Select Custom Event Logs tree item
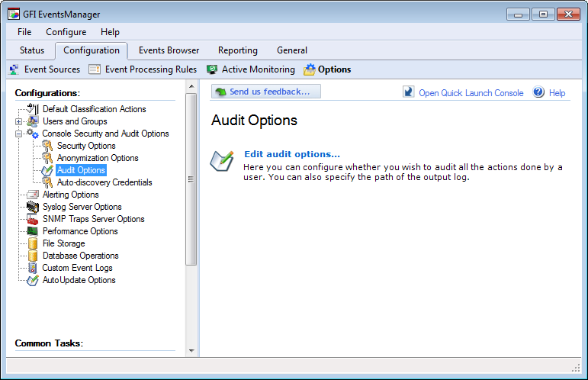588x380 pixels. click(x=77, y=268)
